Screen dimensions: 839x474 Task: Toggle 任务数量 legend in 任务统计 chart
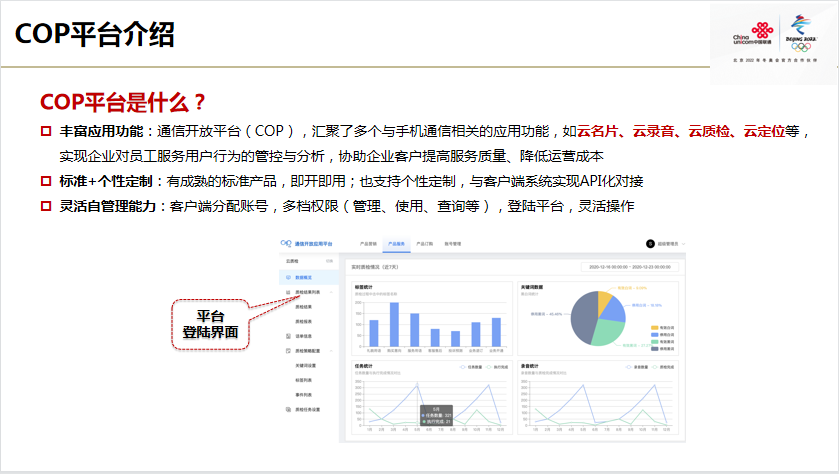tap(466, 366)
